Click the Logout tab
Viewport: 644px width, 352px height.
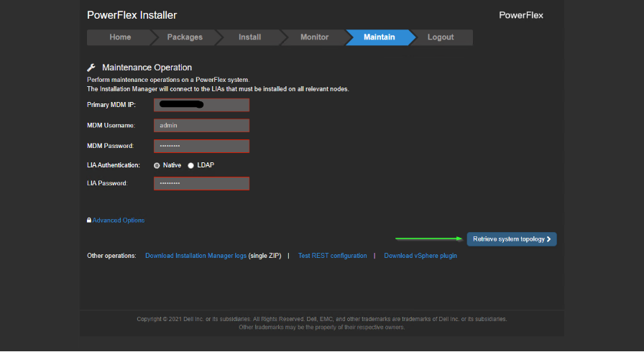(441, 37)
